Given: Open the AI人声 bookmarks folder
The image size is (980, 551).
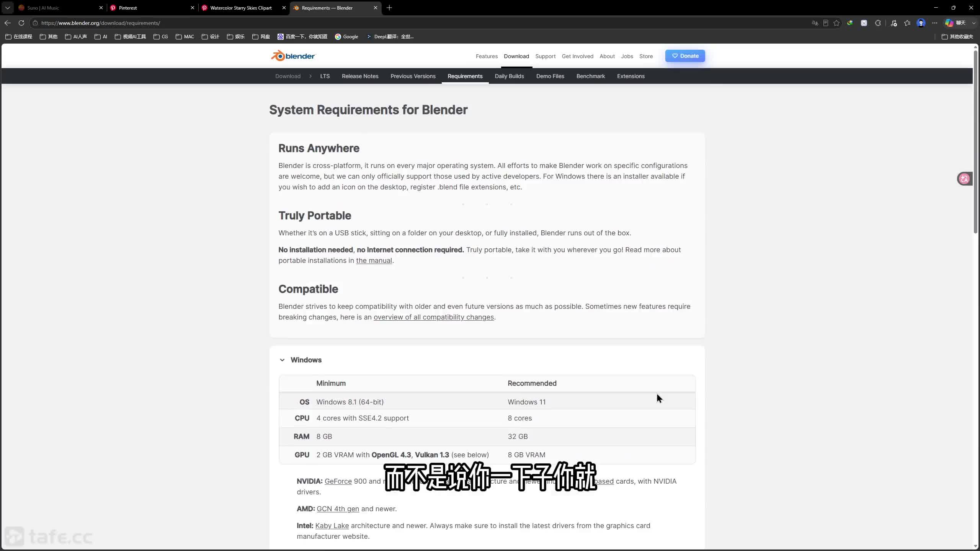Looking at the screenshot, I should pyautogui.click(x=76, y=37).
